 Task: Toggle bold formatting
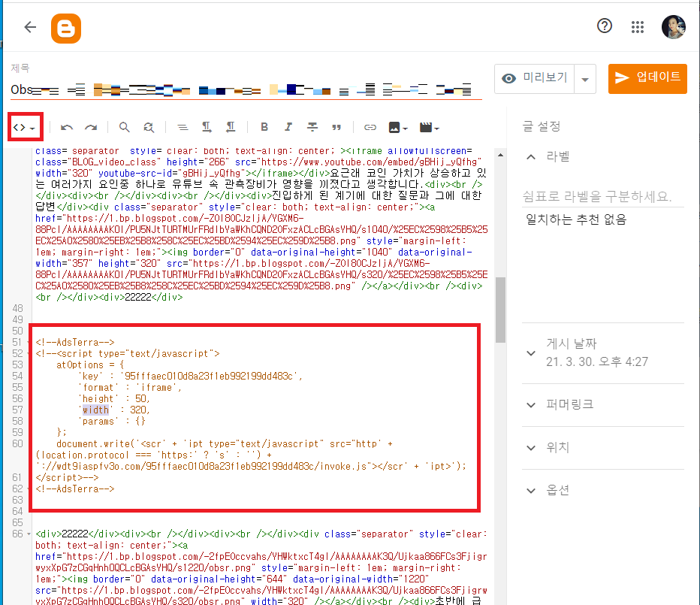(x=264, y=127)
